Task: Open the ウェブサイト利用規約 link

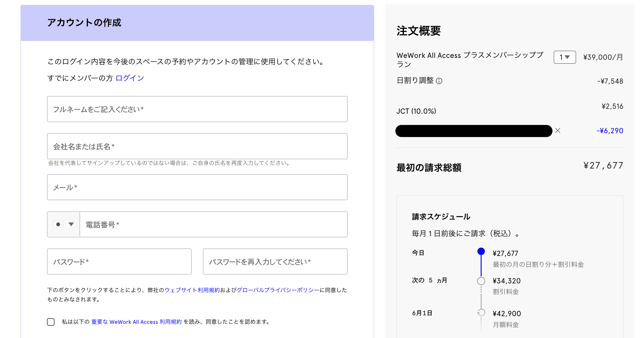Action: (192, 290)
